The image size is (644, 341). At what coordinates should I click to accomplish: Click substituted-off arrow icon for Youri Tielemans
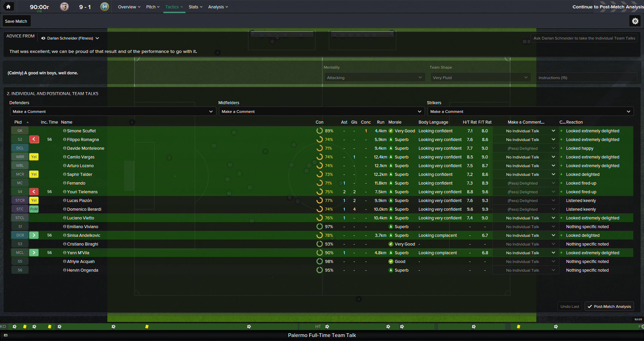(34, 192)
